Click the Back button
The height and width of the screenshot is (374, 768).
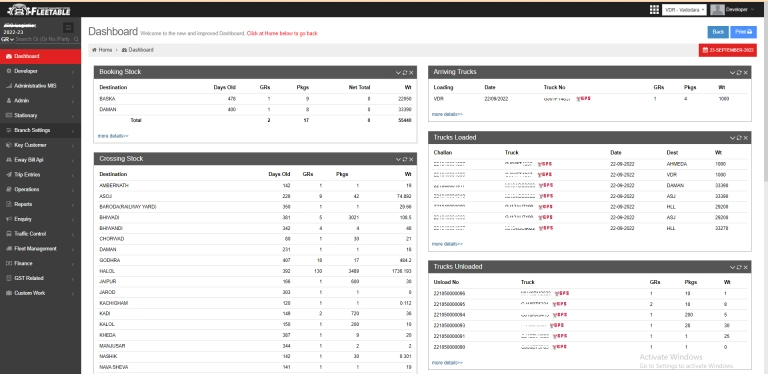coord(718,32)
